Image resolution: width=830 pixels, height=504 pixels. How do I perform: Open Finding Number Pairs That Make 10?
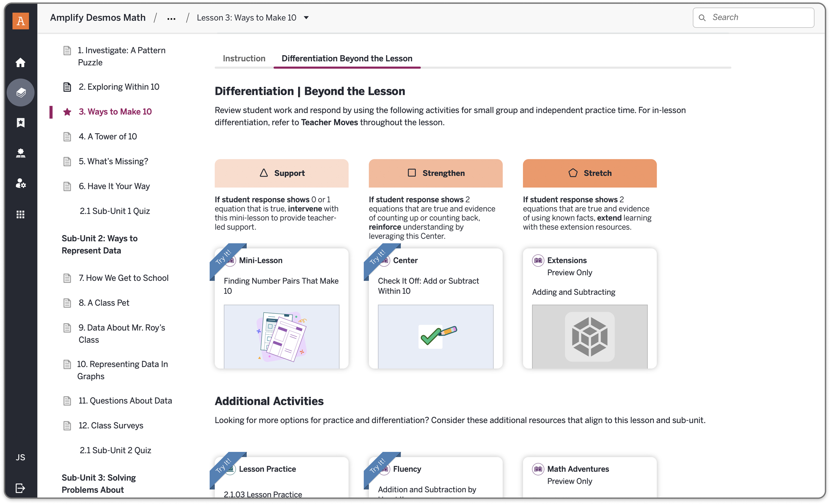point(281,286)
